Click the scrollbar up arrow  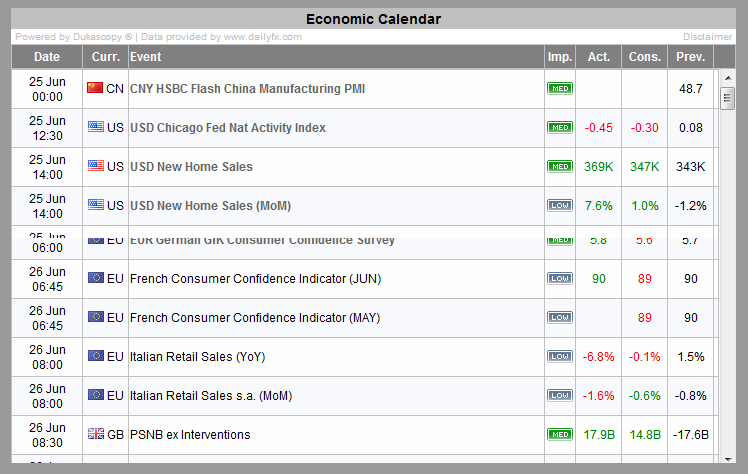point(728,78)
